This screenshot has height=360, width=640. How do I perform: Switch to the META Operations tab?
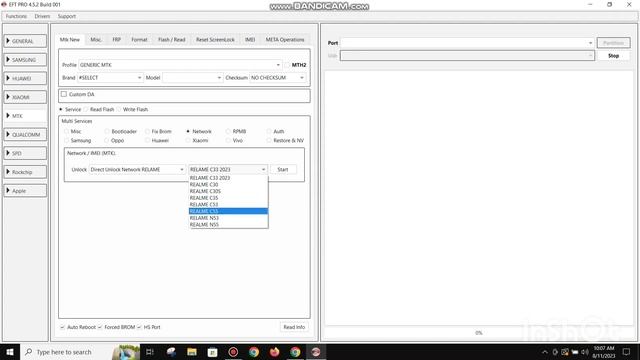tap(285, 40)
